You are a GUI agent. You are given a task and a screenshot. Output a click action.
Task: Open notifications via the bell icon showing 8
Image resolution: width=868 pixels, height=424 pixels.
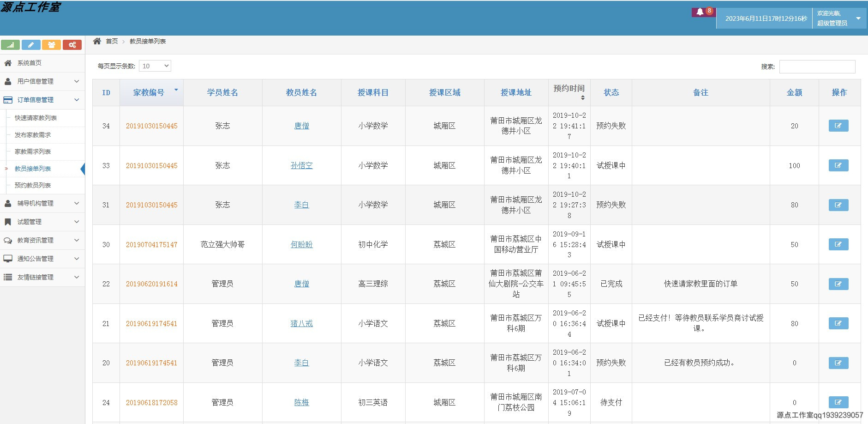[700, 12]
